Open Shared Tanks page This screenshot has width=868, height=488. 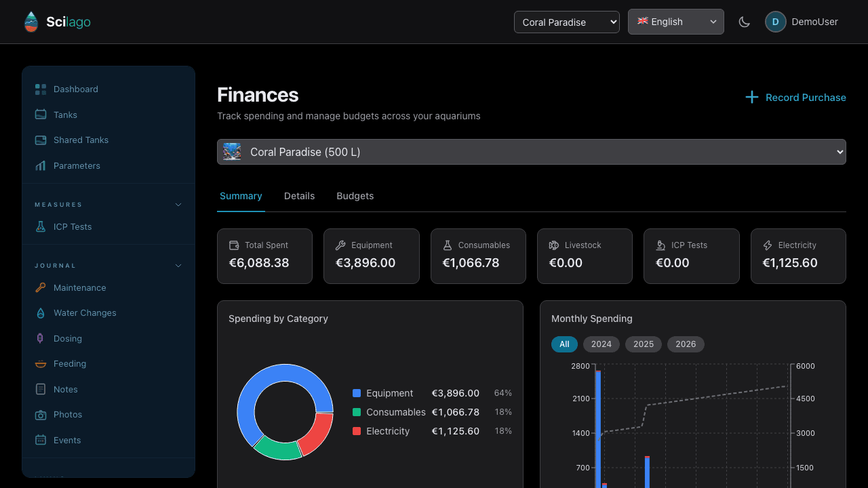[x=81, y=140]
